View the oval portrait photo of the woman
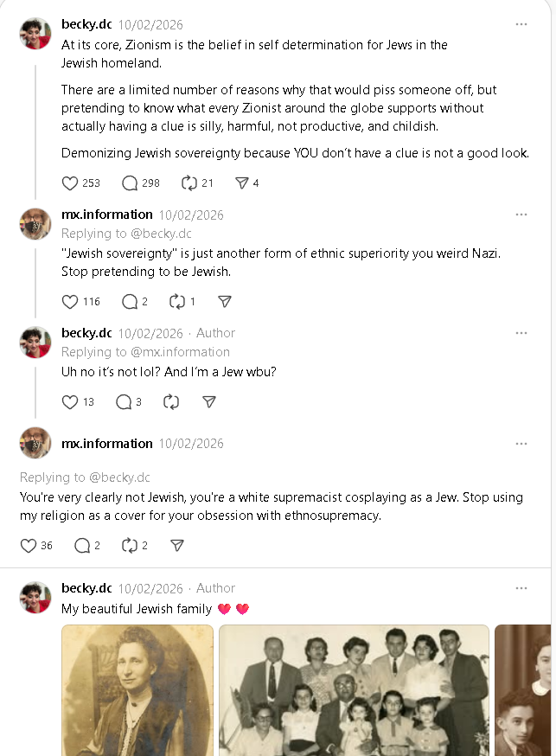Viewport: 556px width, 756px height. pos(137,690)
